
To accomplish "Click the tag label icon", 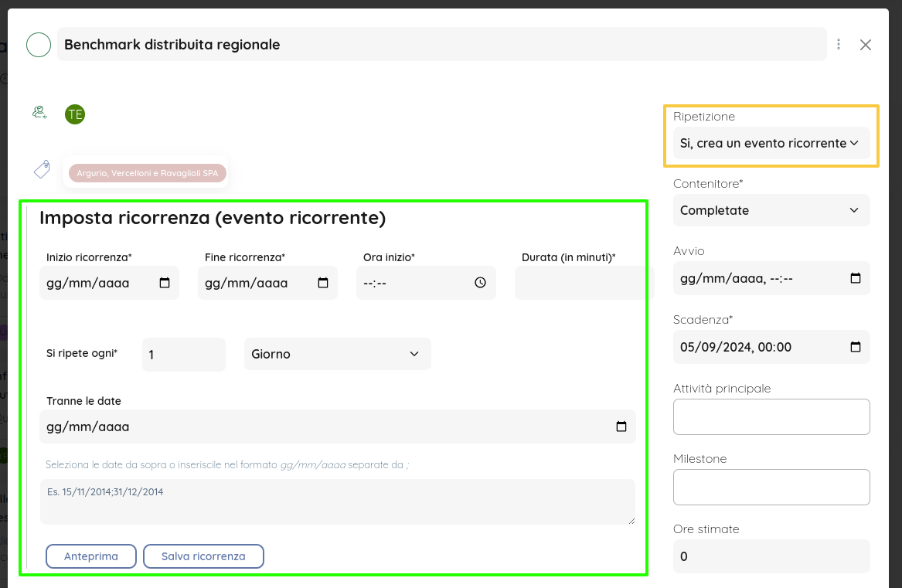I will [x=41, y=169].
